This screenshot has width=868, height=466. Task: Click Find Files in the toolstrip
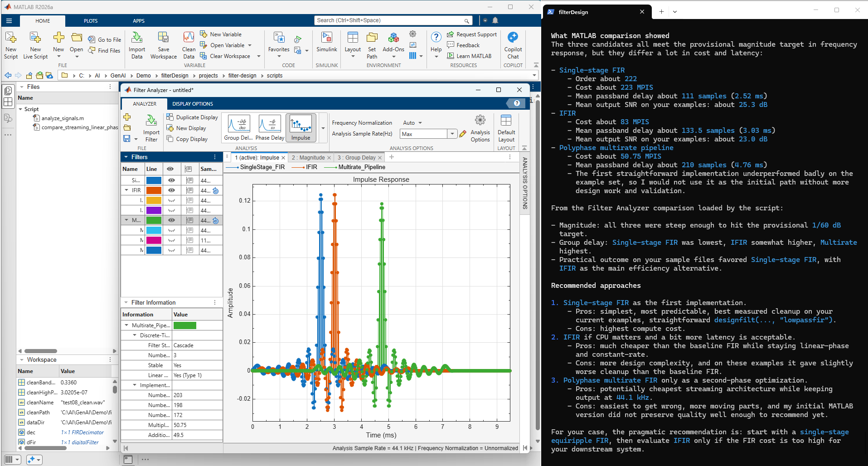click(x=104, y=51)
